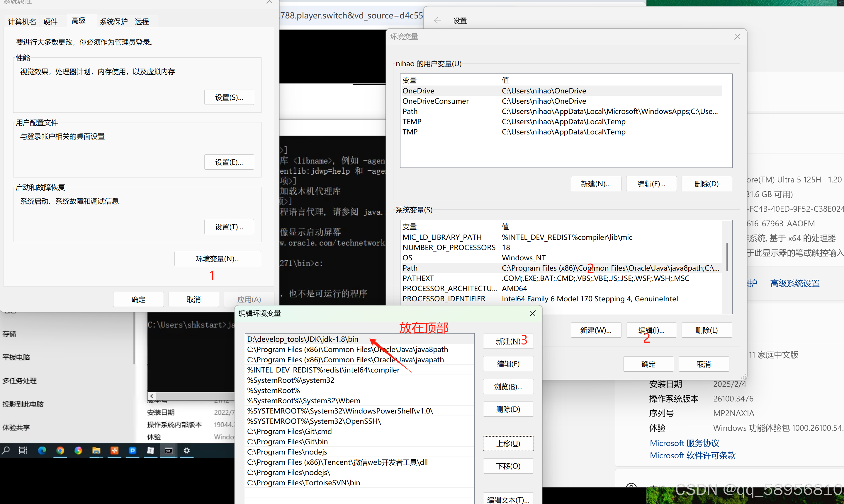Open the Photos app icon in the taskbar
This screenshot has height=504, width=844.
coord(78,451)
